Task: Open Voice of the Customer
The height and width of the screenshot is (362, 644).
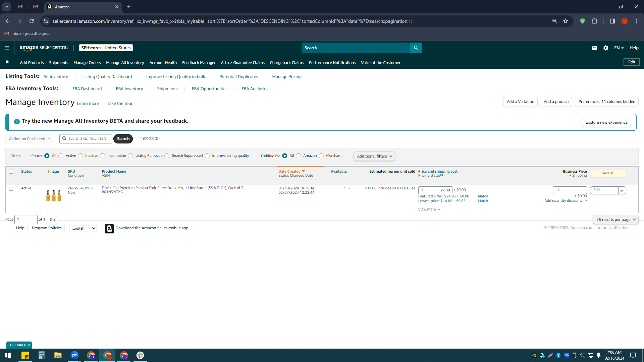Action: coord(381,63)
